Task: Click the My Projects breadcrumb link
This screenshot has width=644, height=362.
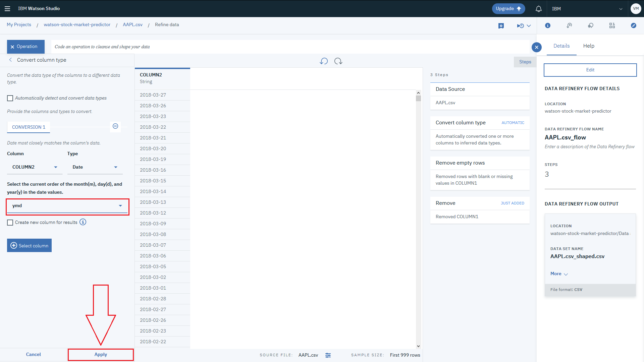Action: [x=19, y=25]
